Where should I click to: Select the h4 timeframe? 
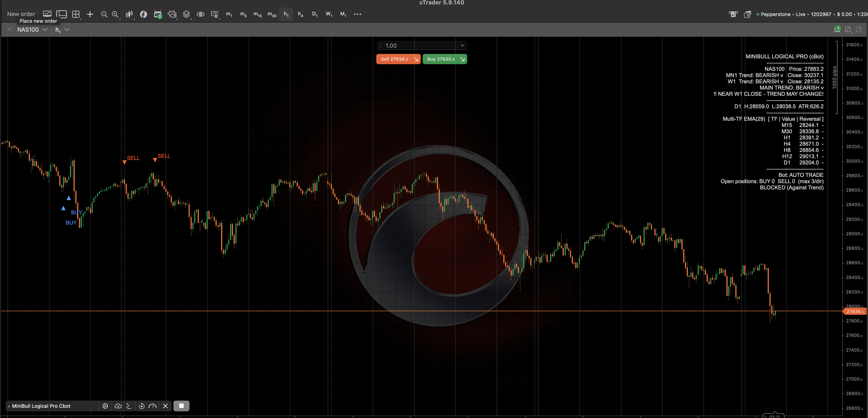300,14
